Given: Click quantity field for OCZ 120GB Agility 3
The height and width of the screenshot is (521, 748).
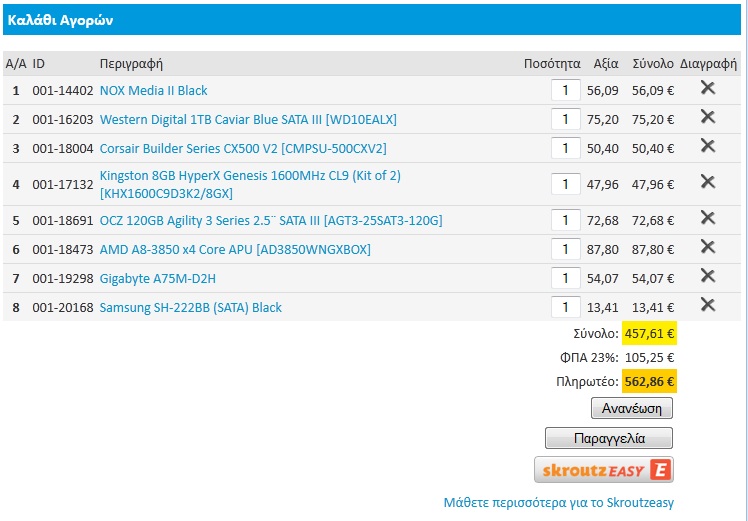Looking at the screenshot, I should tap(565, 220).
